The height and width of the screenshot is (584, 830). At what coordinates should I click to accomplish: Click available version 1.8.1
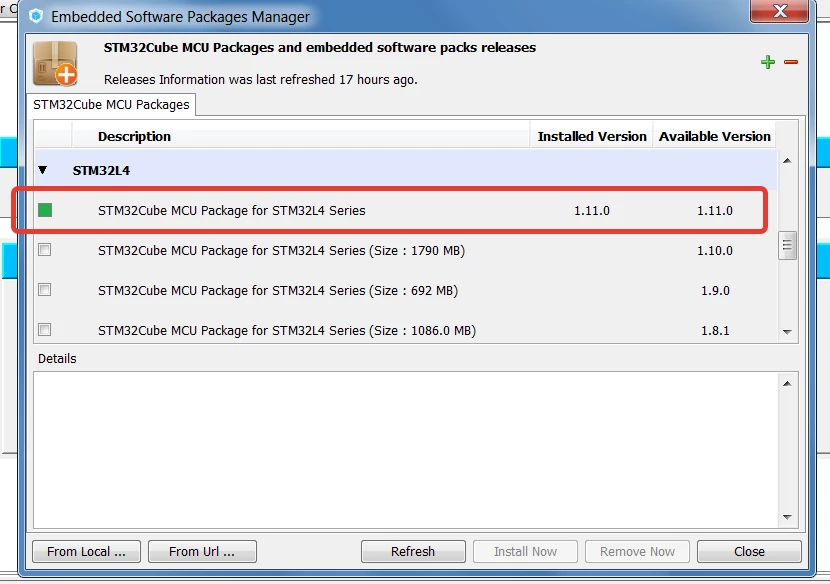coord(715,330)
